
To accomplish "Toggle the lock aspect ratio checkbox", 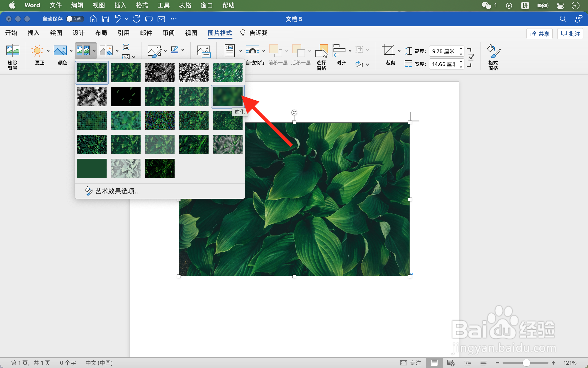I will (x=471, y=57).
